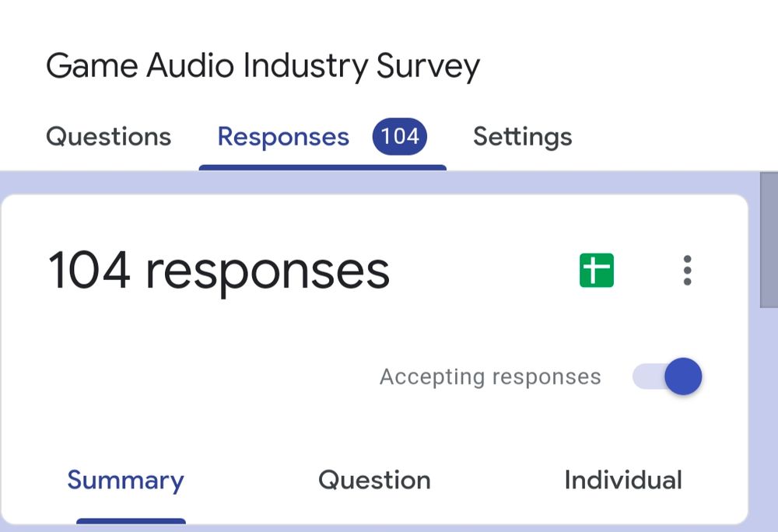778x532 pixels.
Task: Select the green spreadsheet link icon
Action: coord(596,269)
